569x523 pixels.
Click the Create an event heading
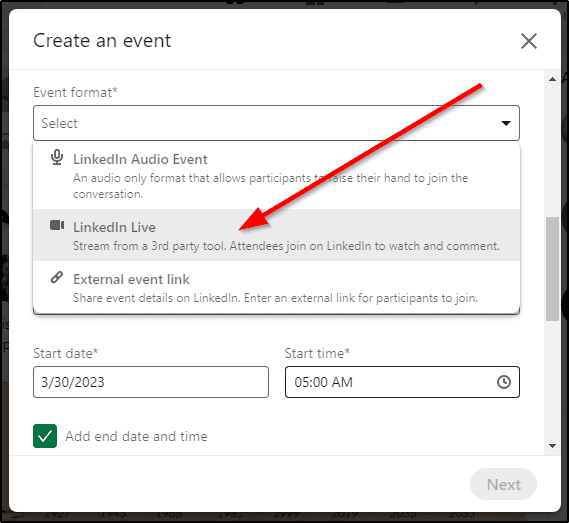(102, 40)
